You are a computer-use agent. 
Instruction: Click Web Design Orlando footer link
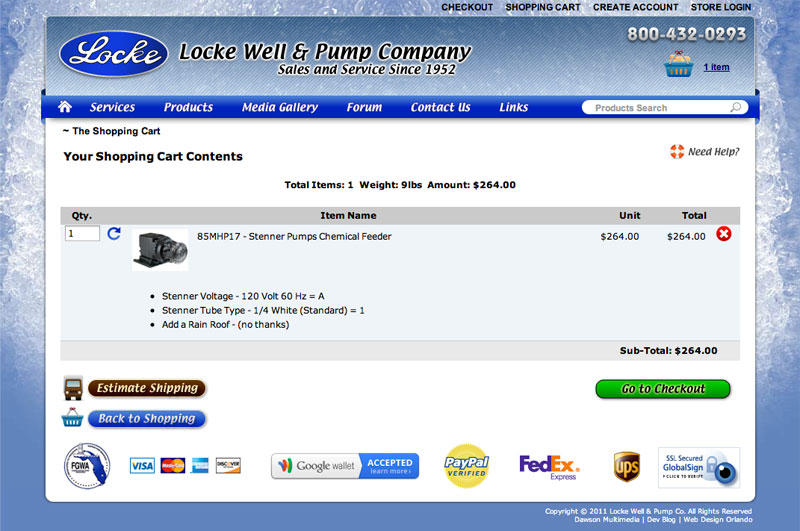(x=718, y=519)
